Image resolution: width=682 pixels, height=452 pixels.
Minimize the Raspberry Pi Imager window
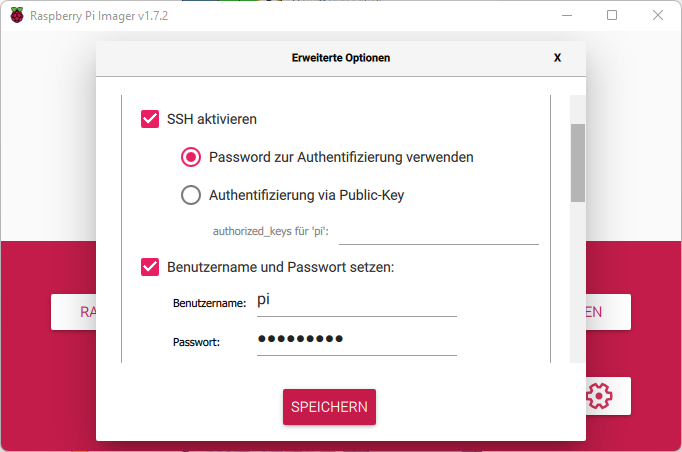[x=564, y=15]
